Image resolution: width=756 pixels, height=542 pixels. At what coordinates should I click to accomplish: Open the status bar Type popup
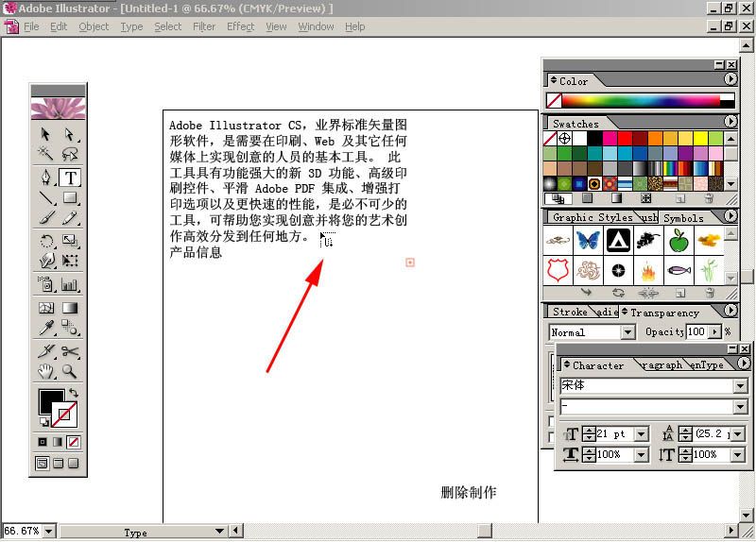coord(219,532)
